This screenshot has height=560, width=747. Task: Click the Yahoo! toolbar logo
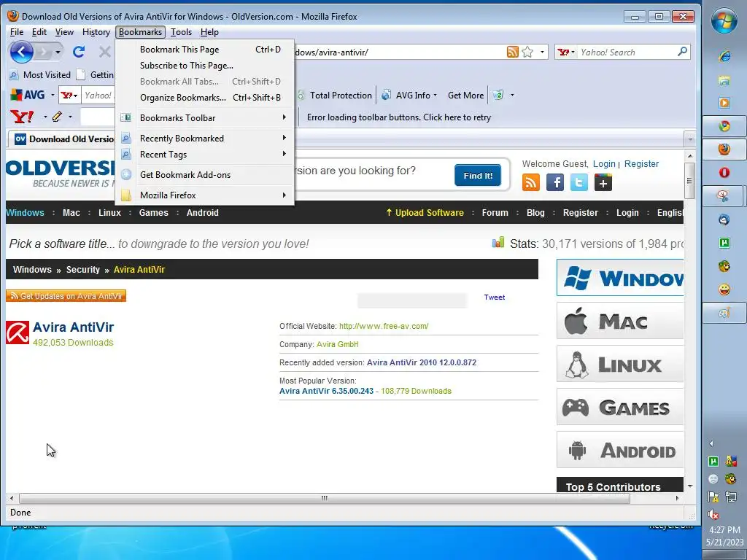[x=22, y=116]
